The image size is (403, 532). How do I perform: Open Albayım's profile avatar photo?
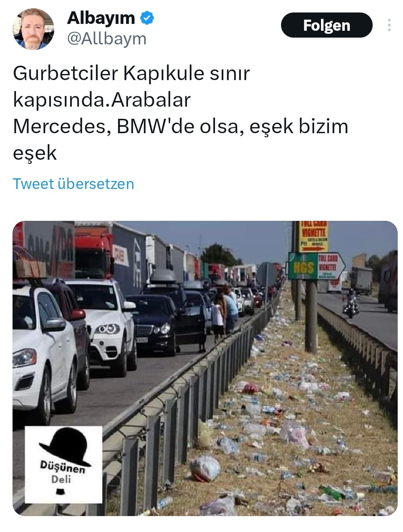(x=33, y=29)
